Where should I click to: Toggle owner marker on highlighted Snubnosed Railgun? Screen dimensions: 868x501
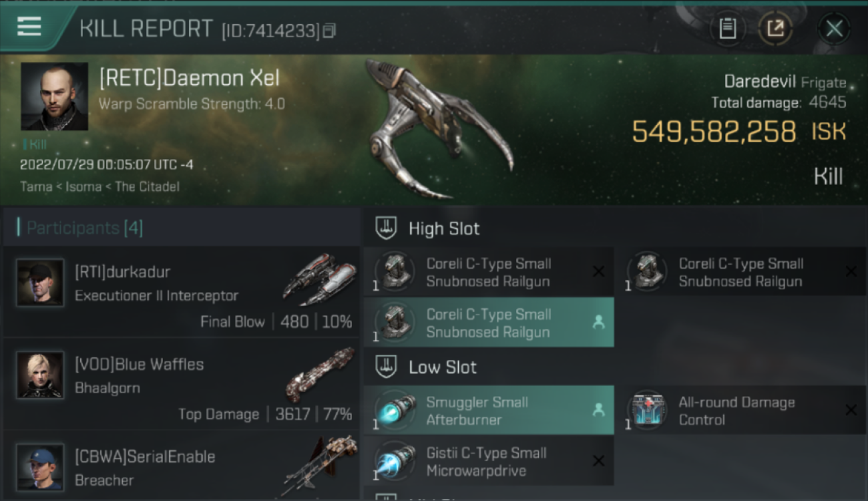click(x=598, y=323)
